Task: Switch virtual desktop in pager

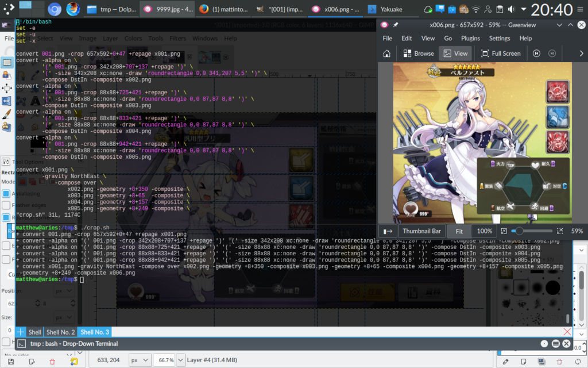Action: tap(32, 9)
